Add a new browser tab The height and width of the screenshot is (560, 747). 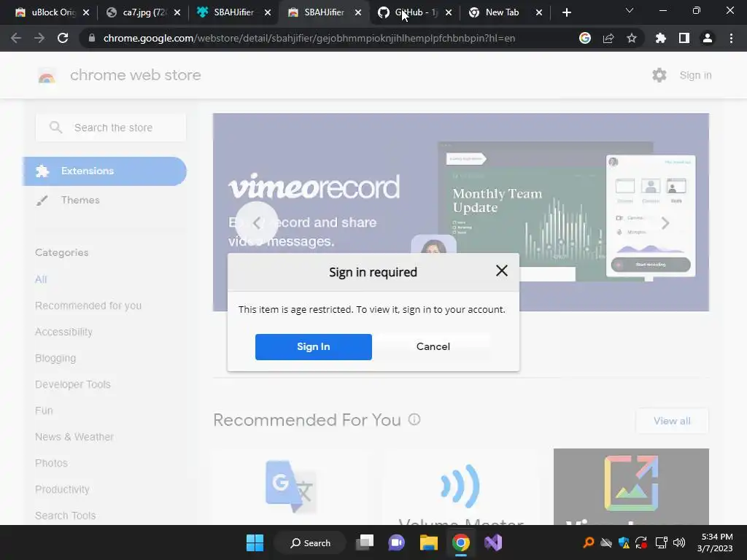(566, 12)
